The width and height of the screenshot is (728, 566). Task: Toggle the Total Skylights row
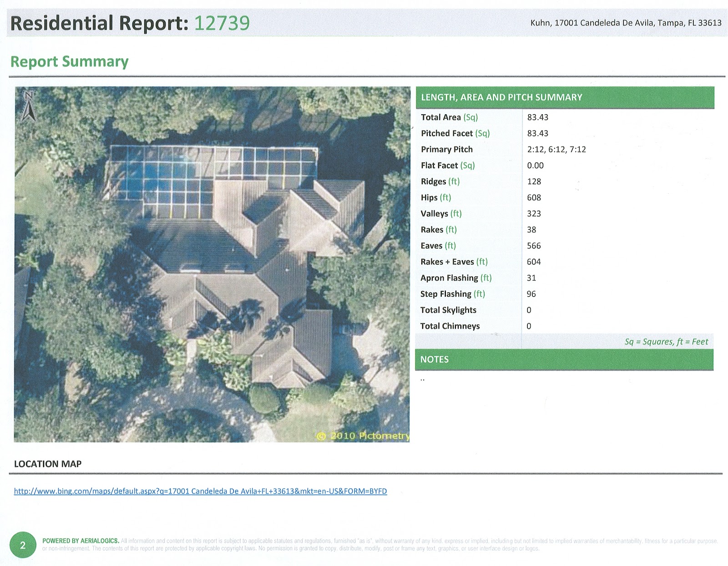coord(449,310)
